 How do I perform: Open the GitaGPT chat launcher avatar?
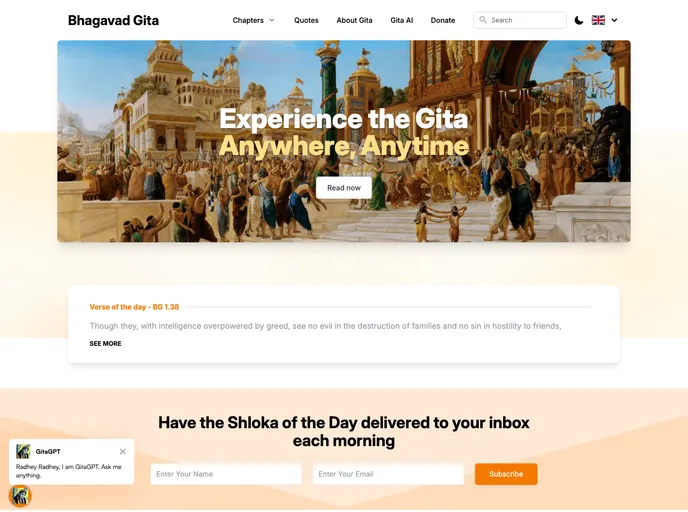(x=20, y=497)
